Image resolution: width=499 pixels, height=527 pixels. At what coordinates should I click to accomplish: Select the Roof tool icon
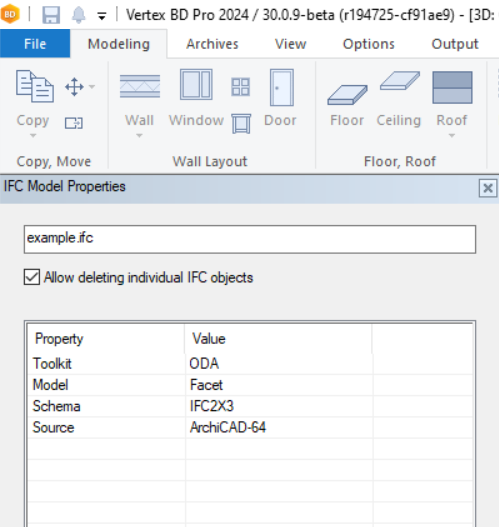[x=452, y=87]
